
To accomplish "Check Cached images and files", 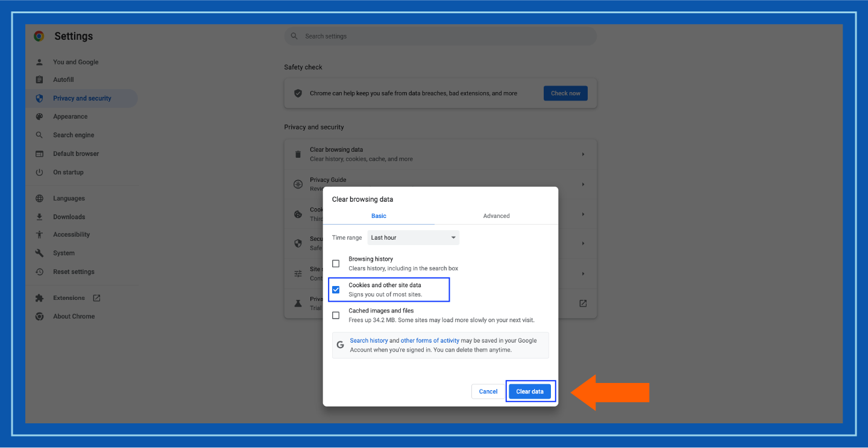I will [336, 315].
